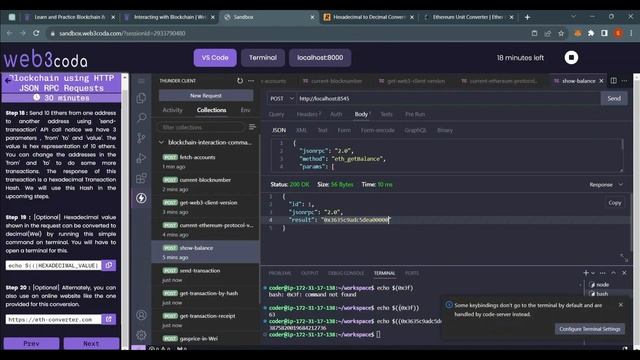Copy the echo hexadecimal command
640x360 pixels.
point(109,265)
